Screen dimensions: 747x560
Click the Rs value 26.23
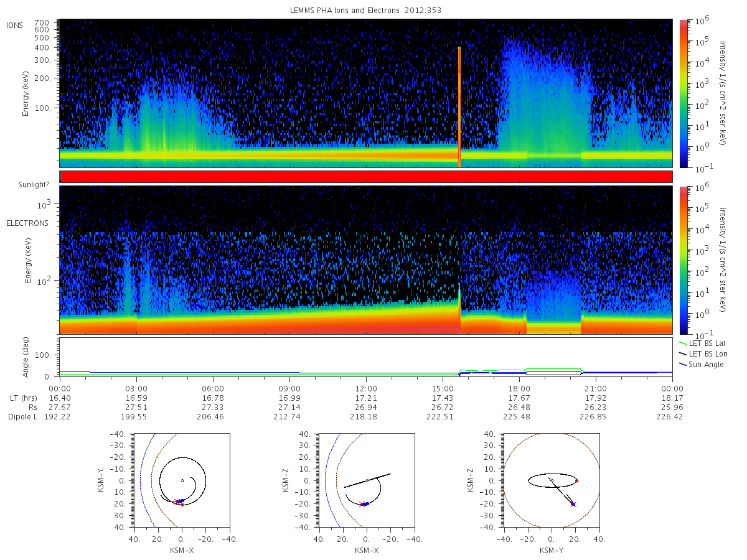[596, 407]
